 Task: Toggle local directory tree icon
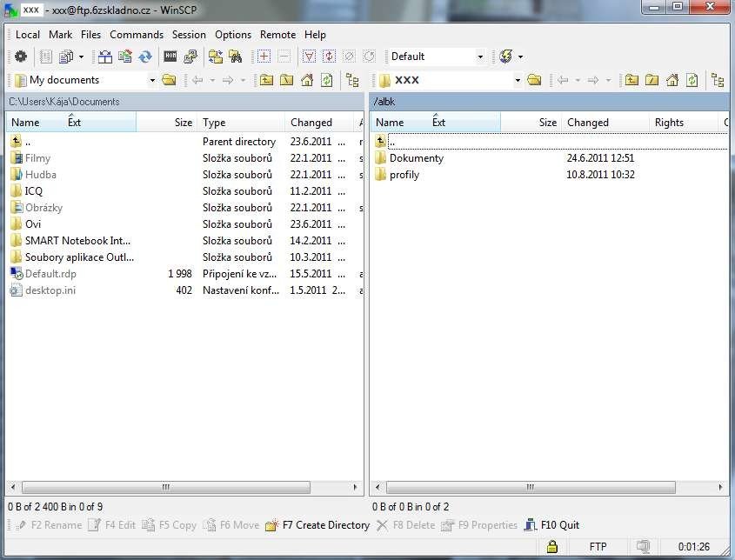point(352,80)
